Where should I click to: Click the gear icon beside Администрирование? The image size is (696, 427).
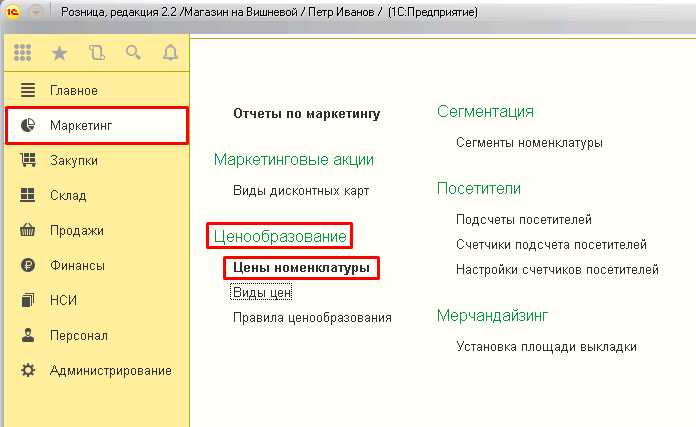tap(28, 370)
